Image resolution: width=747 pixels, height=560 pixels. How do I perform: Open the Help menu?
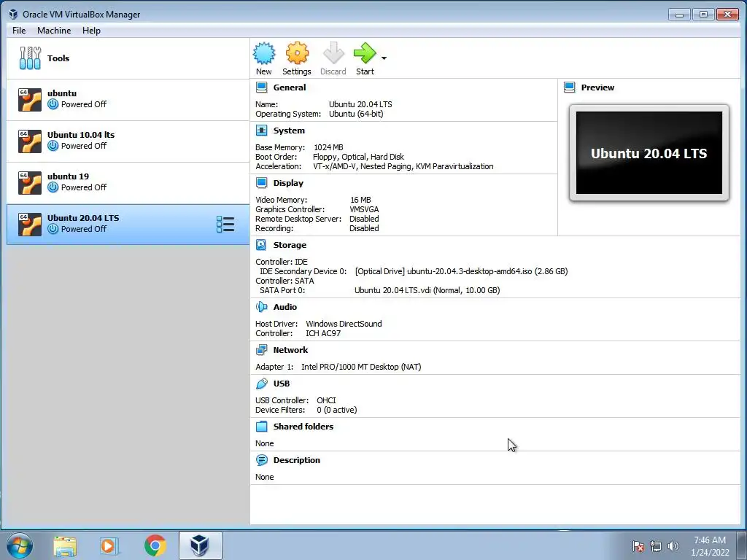tap(91, 31)
